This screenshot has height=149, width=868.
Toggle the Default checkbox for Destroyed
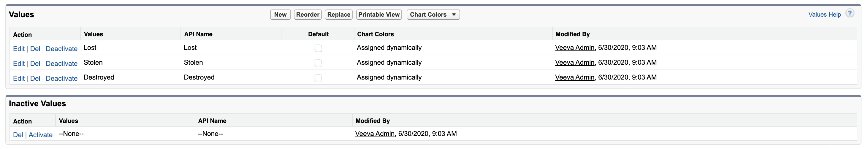pyautogui.click(x=318, y=78)
